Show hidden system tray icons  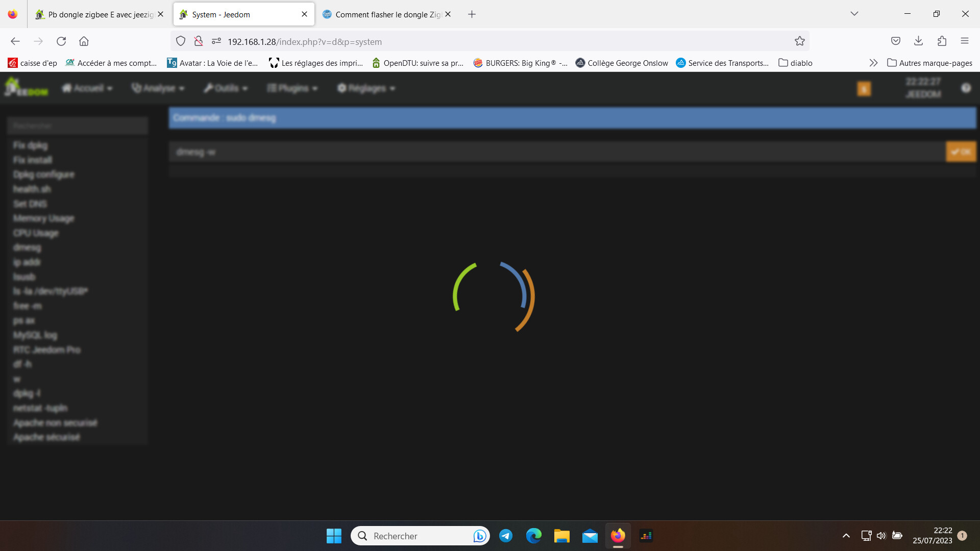[x=846, y=536]
